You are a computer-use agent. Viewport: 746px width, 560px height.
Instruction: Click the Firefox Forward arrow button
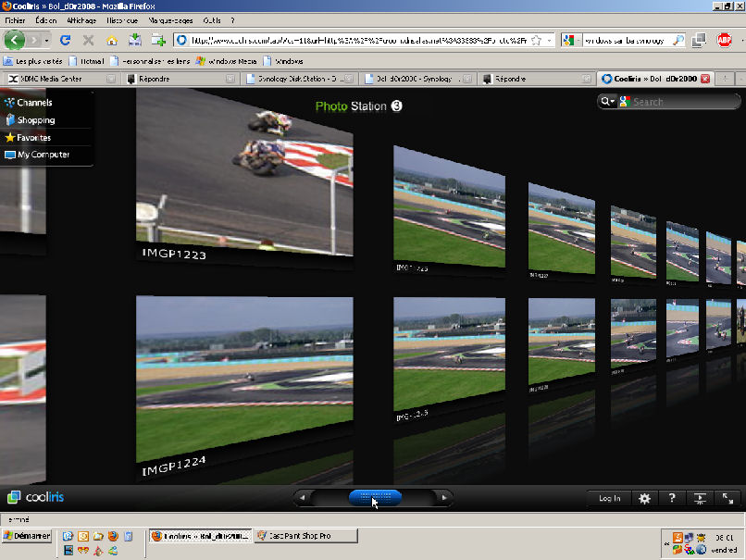(x=33, y=40)
